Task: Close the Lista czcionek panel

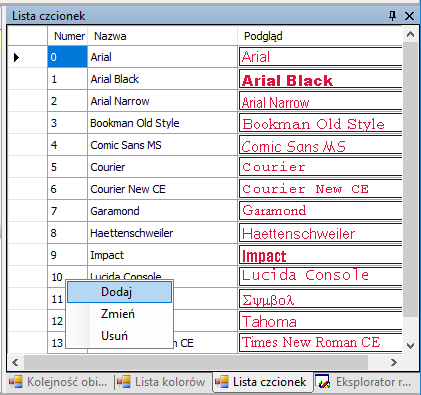Action: pyautogui.click(x=409, y=16)
